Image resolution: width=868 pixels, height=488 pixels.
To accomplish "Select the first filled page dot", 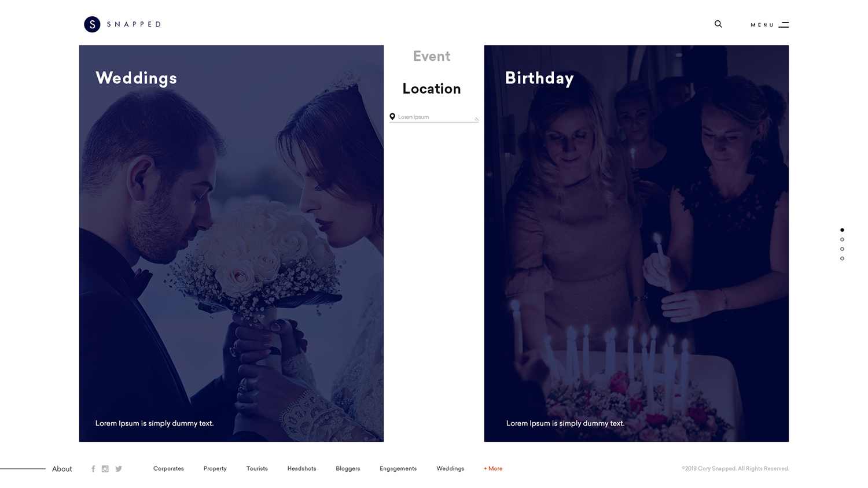I will click(842, 230).
